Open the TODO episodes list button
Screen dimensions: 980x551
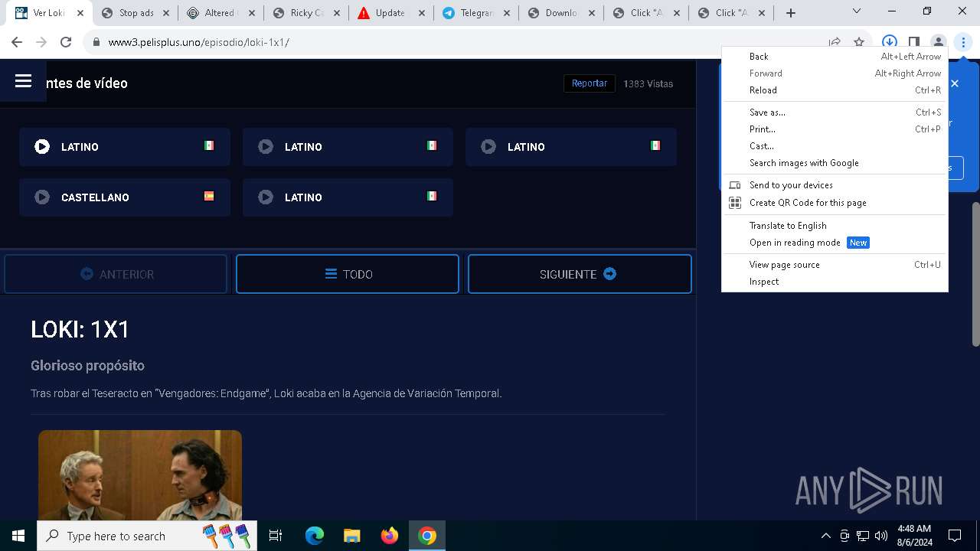348,274
